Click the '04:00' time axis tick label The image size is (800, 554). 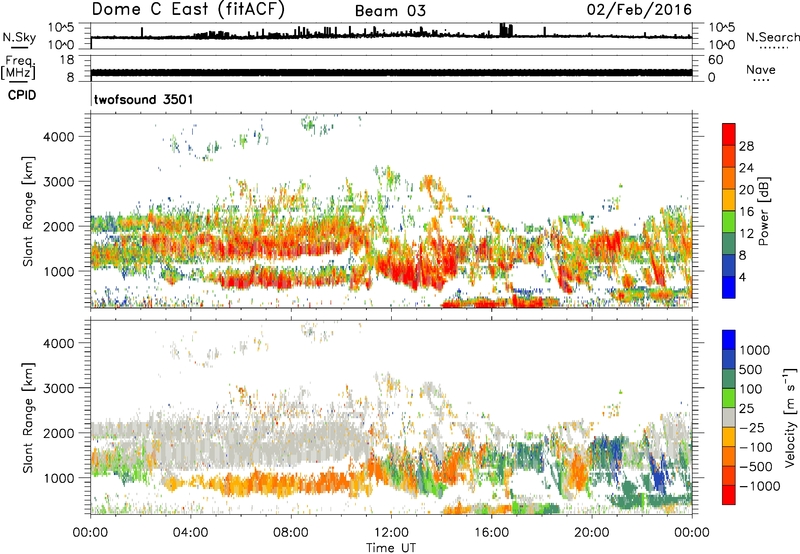point(190,533)
